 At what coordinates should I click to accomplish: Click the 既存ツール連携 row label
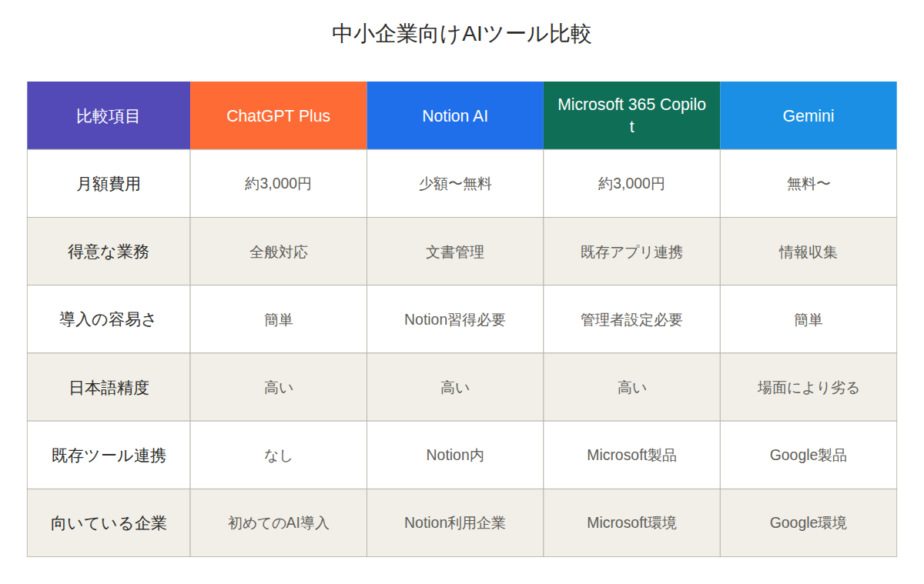point(109,455)
